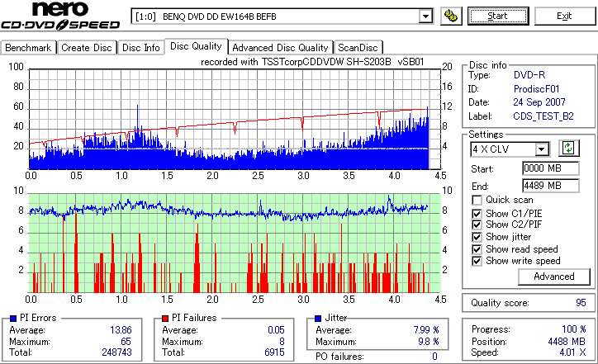
Task: Open the Advanced settings button
Action: pyautogui.click(x=553, y=277)
